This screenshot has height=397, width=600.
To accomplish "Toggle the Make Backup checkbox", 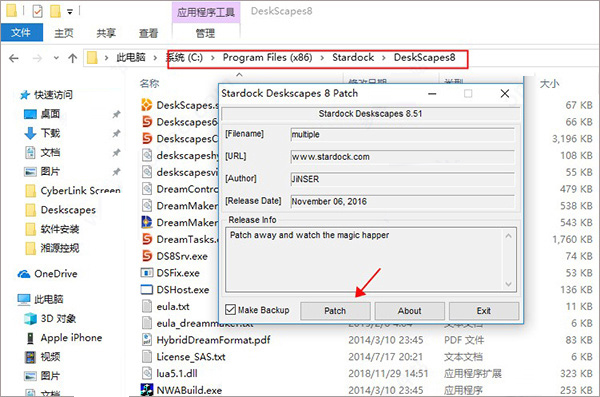I will pos(230,309).
